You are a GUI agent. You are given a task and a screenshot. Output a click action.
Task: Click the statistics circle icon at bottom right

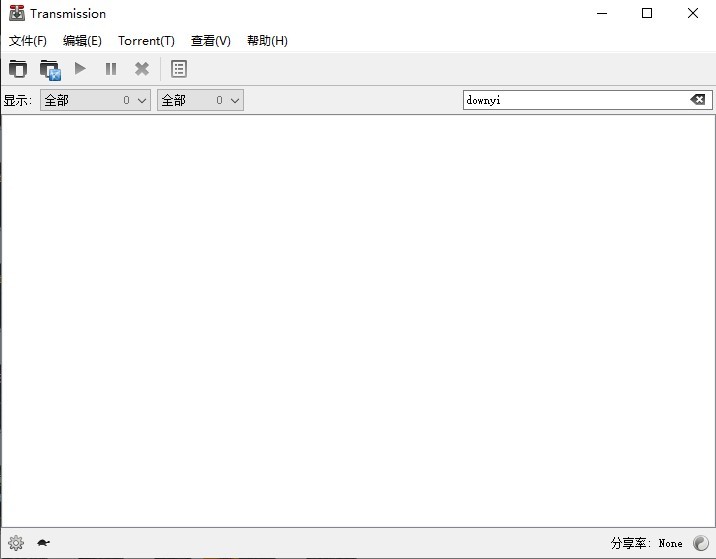point(700,543)
